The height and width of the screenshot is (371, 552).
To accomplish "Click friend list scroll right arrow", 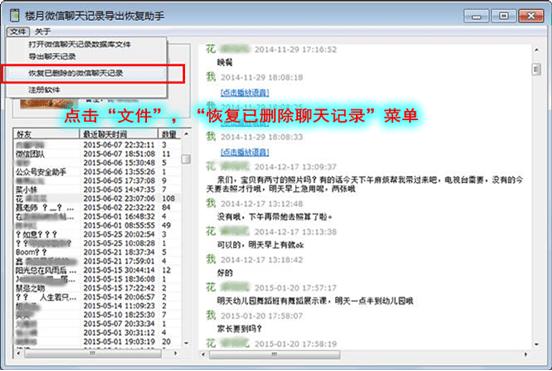I will coord(176,353).
